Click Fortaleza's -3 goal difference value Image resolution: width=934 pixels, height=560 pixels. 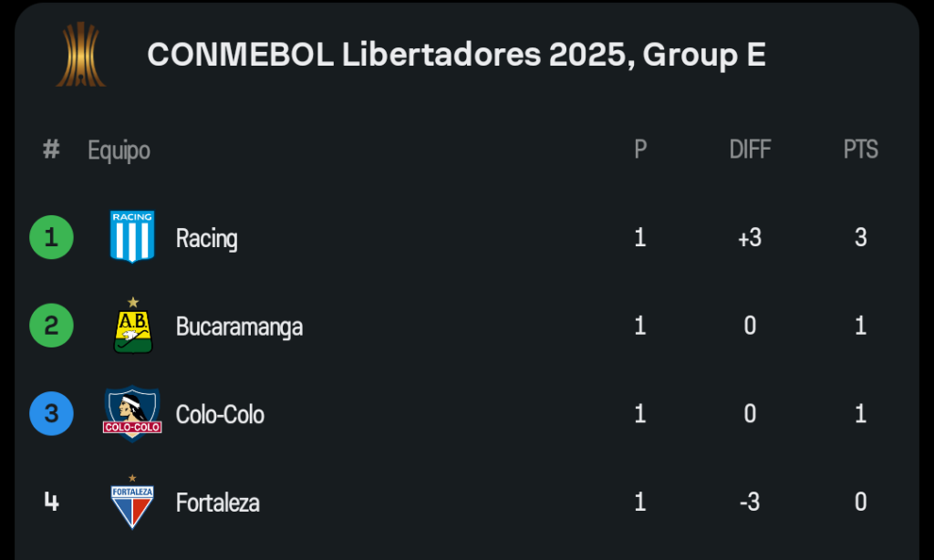[x=750, y=503]
